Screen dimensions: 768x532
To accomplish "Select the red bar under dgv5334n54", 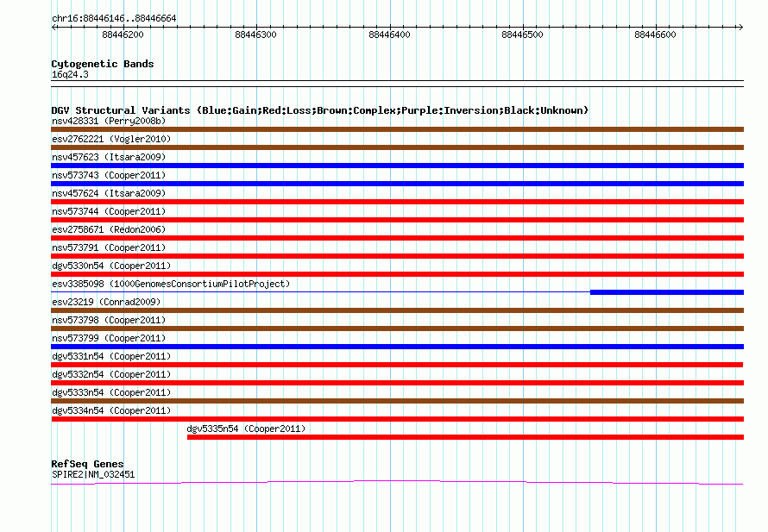I will 397,419.
